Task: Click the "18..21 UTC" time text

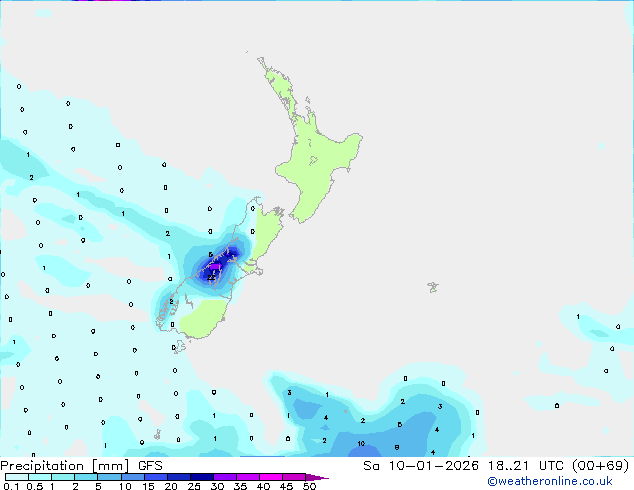Action: pyautogui.click(x=526, y=466)
